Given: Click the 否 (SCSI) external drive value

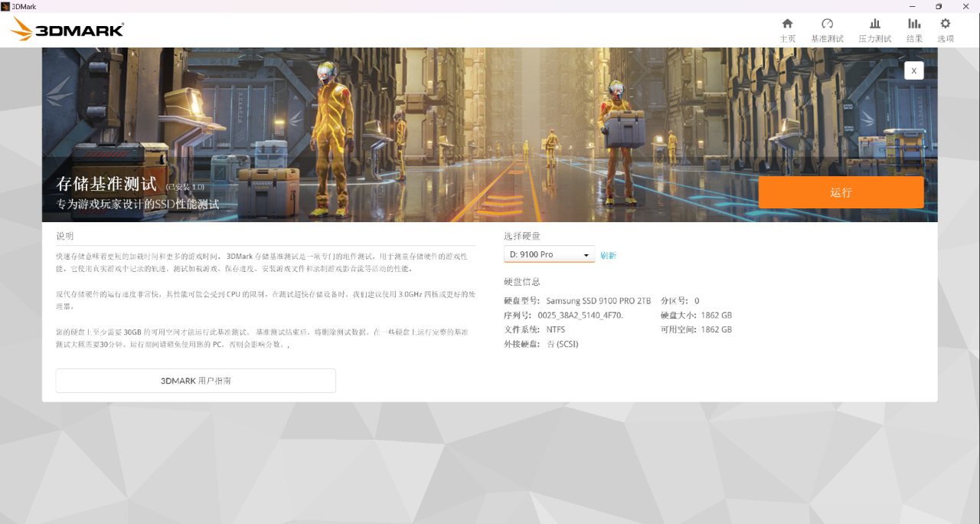Looking at the screenshot, I should pyautogui.click(x=563, y=344).
